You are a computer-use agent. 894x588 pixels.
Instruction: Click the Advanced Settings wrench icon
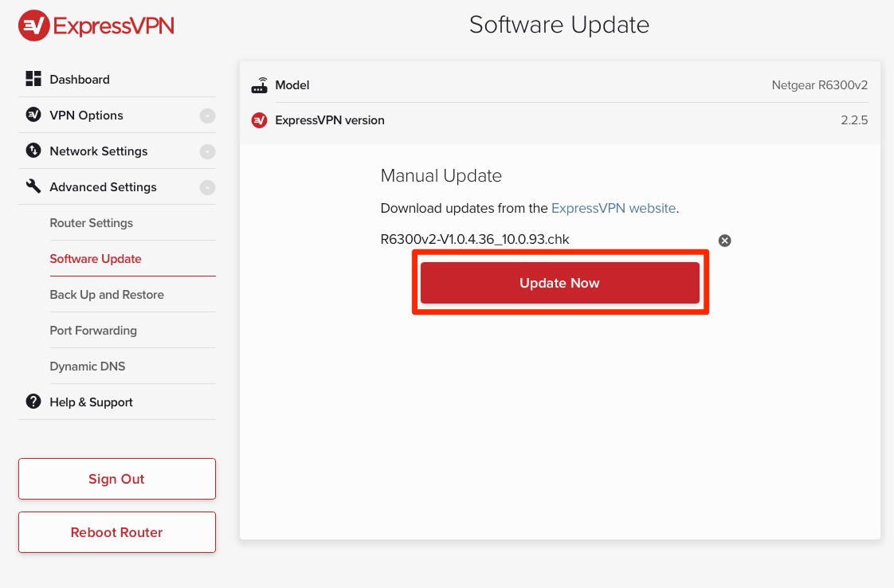[x=33, y=186]
